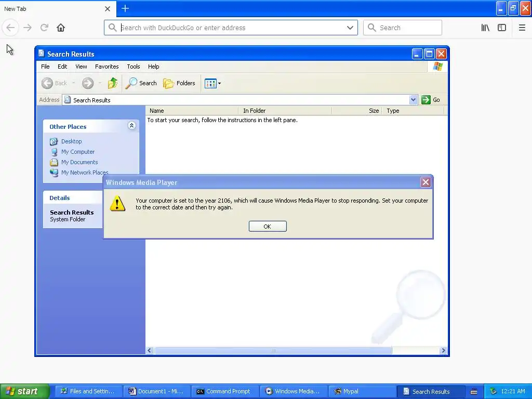Open the browser Library icon

click(485, 28)
